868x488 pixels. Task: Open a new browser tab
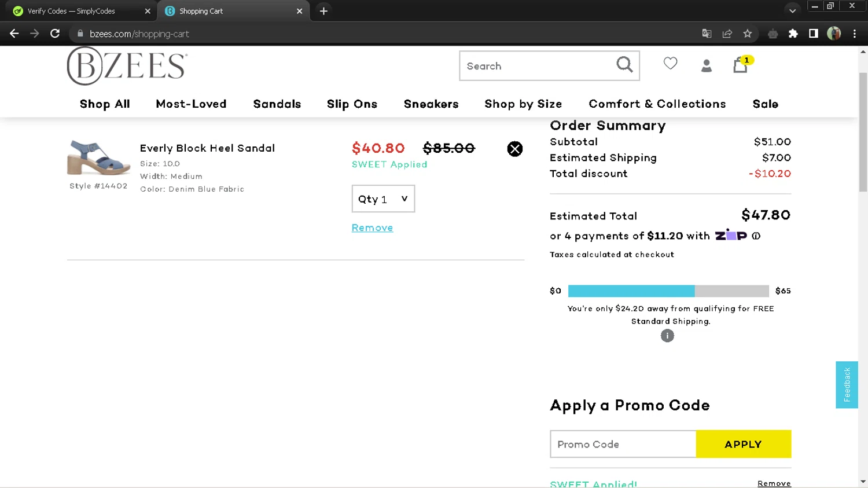(323, 11)
